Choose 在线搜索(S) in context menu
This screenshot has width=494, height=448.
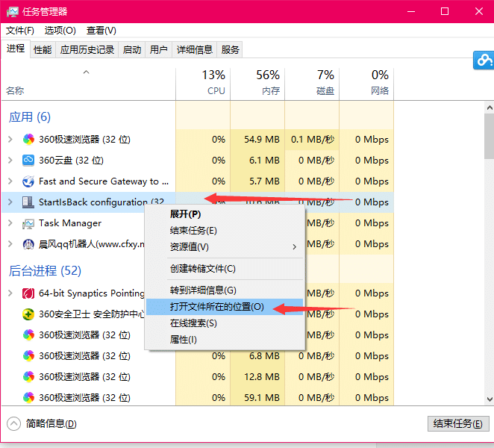[225, 323]
